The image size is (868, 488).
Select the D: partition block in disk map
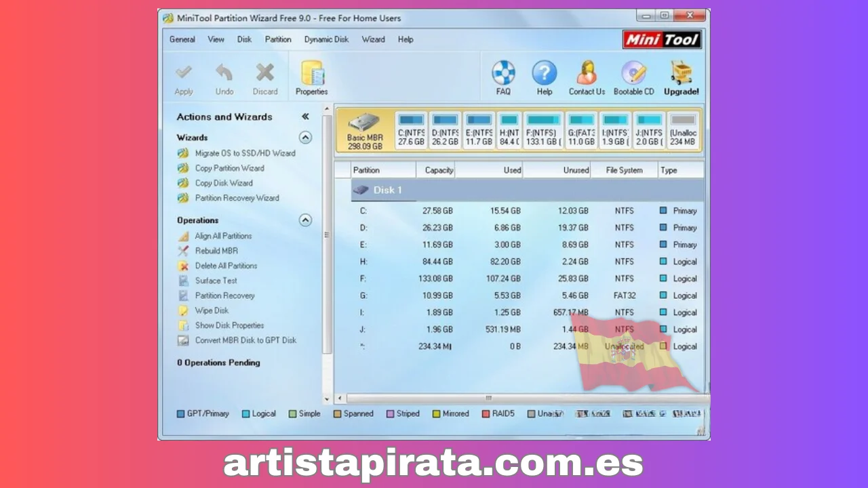click(445, 130)
